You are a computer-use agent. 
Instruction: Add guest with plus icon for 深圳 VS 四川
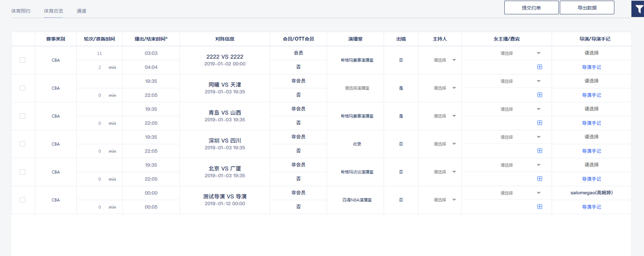point(540,151)
